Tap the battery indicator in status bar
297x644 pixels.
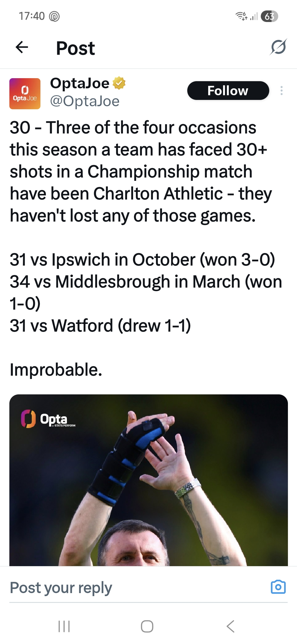pyautogui.click(x=269, y=17)
